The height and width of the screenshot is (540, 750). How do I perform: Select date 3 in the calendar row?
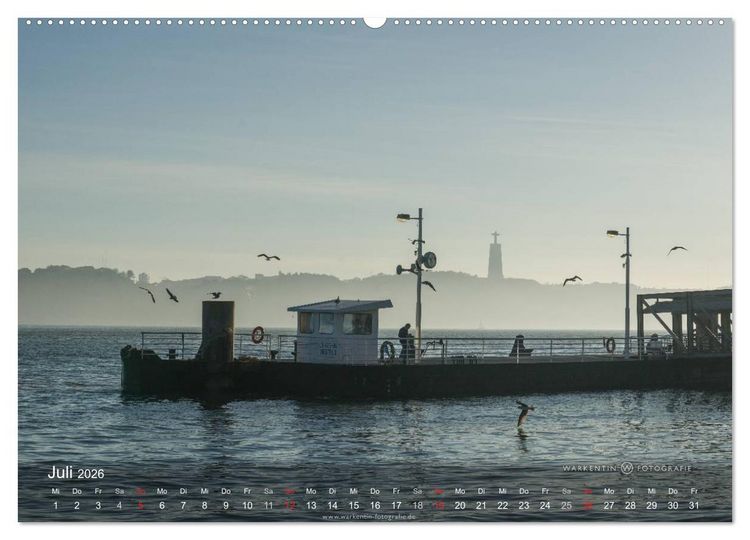(x=98, y=505)
